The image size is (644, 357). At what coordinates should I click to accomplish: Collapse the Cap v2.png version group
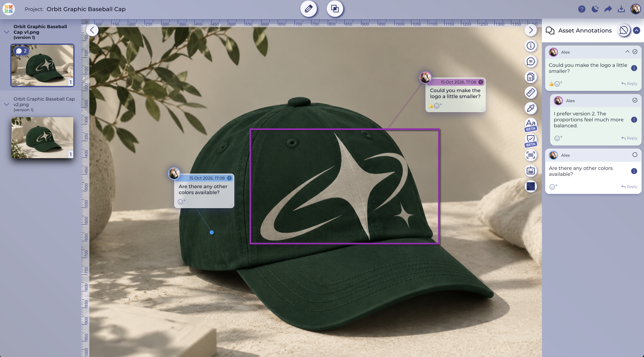(7, 104)
